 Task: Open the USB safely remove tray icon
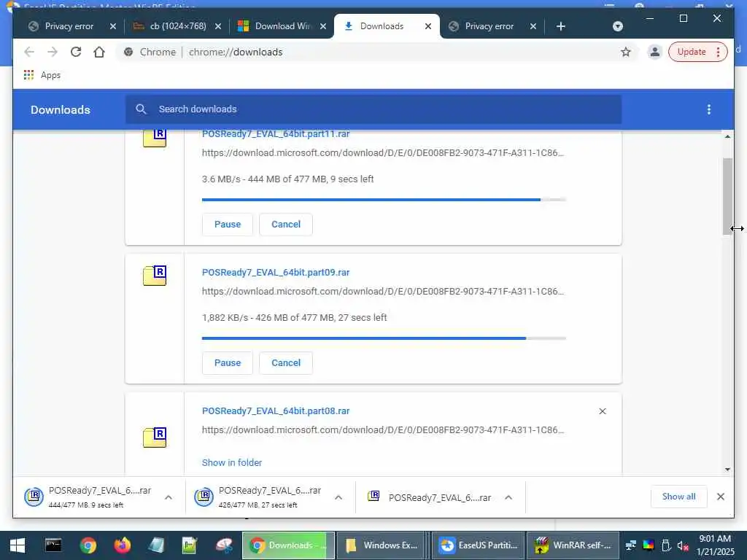pos(666,545)
